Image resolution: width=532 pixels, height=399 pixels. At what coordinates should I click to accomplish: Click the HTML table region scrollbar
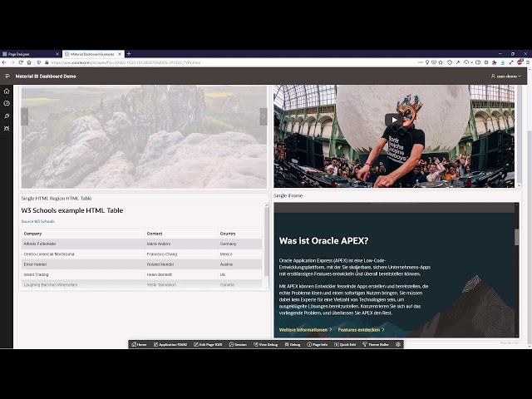click(266, 242)
